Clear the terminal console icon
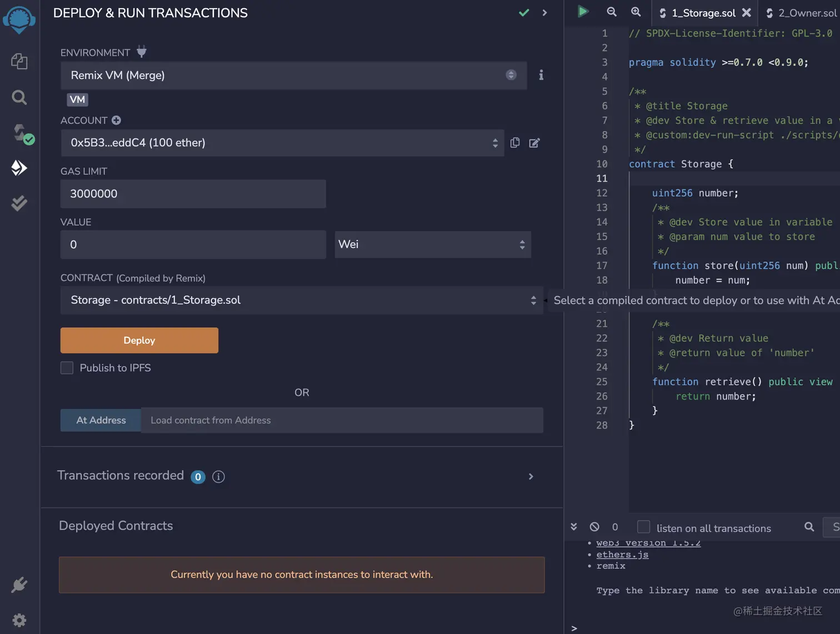The height and width of the screenshot is (634, 840). 594,527
